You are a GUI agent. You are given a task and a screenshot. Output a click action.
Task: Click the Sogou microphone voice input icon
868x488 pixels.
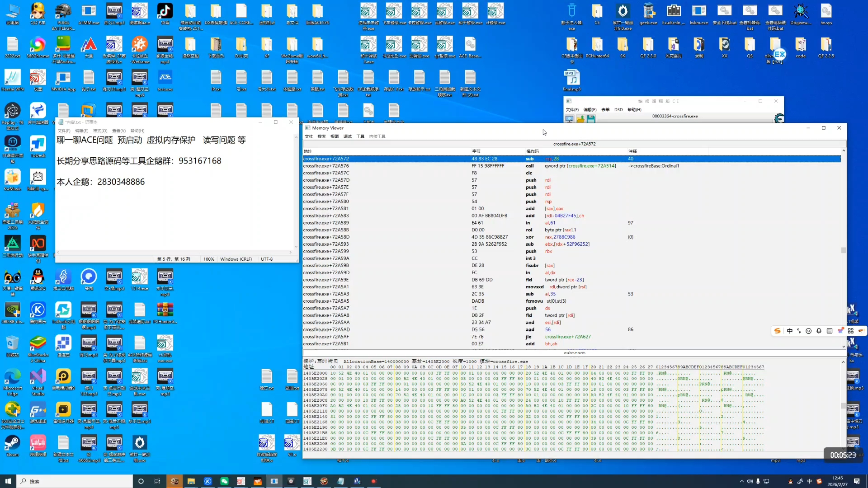[819, 331]
